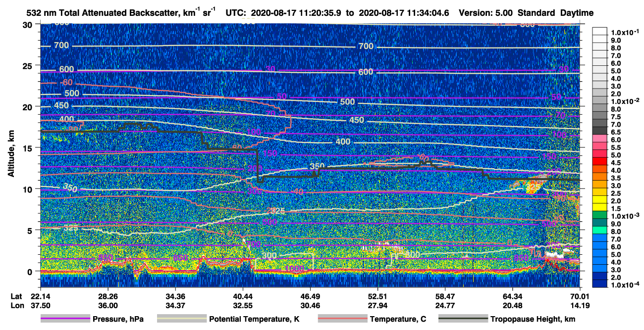Screen dimensions: 644x330
Task: Click the latitude value '22.14'
Action: tap(40, 296)
